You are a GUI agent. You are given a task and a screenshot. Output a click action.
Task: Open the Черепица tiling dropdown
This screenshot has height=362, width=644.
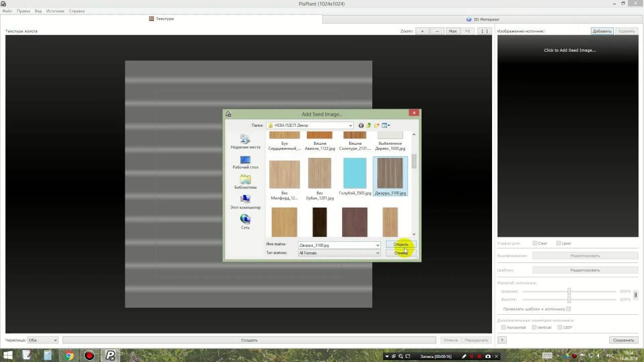coord(43,340)
